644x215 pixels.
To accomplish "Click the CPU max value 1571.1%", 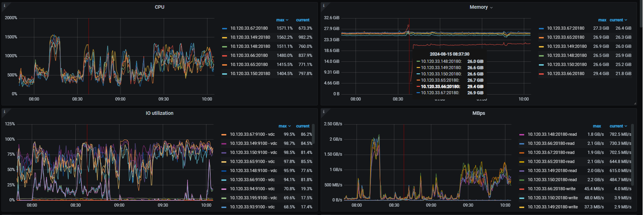I will [285, 28].
